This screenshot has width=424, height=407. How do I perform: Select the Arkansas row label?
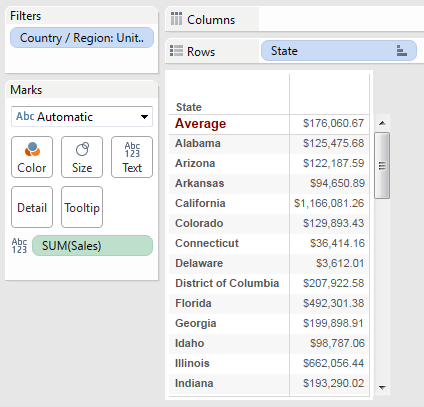pyautogui.click(x=199, y=183)
